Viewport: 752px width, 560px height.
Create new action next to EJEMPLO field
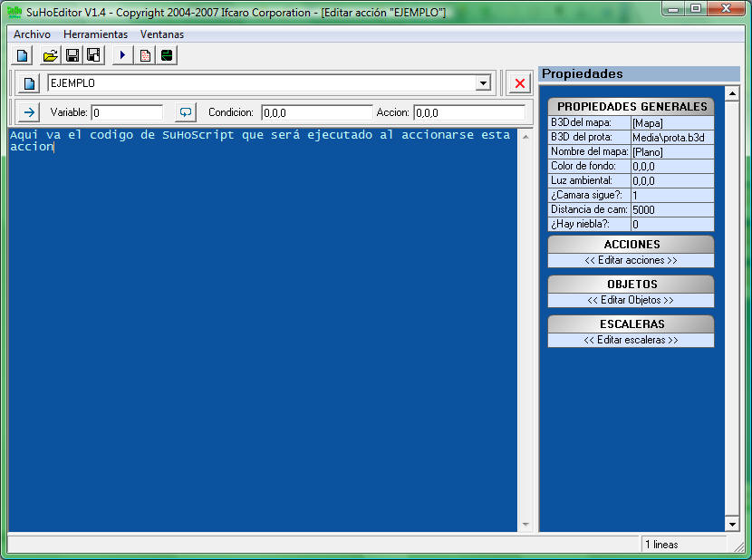30,83
